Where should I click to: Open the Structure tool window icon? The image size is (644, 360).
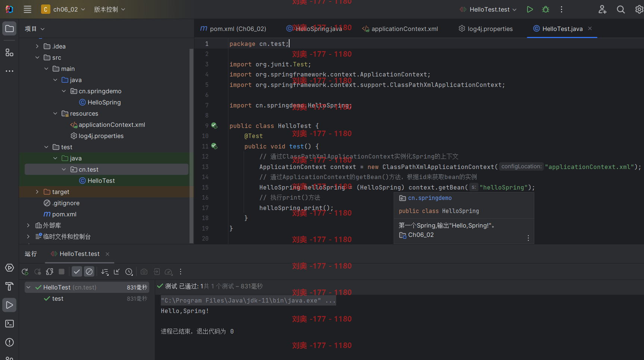[9, 52]
